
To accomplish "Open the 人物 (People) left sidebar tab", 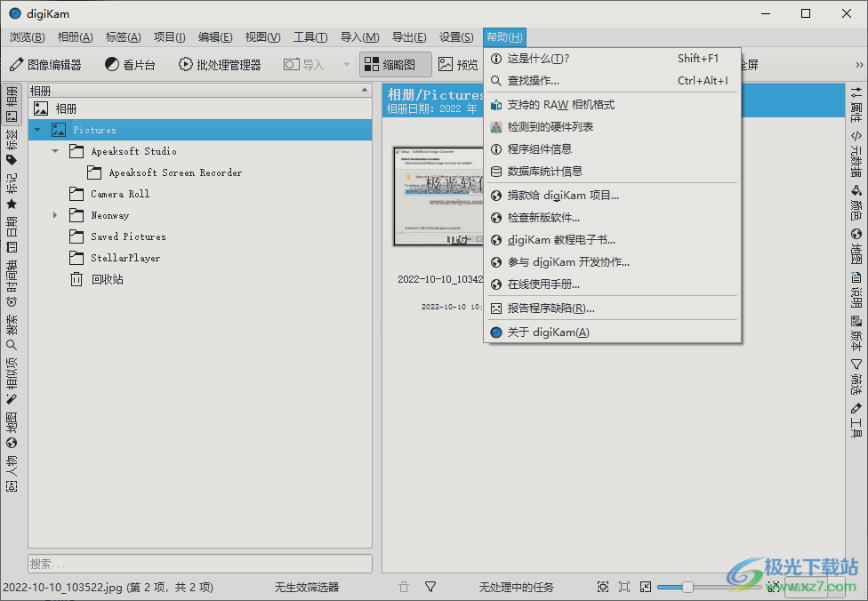I will [x=12, y=474].
